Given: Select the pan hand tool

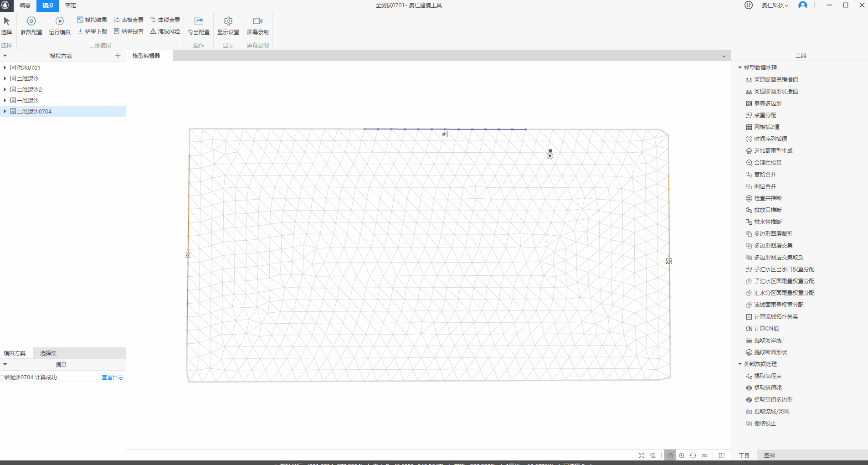Looking at the screenshot, I should pos(670,455).
